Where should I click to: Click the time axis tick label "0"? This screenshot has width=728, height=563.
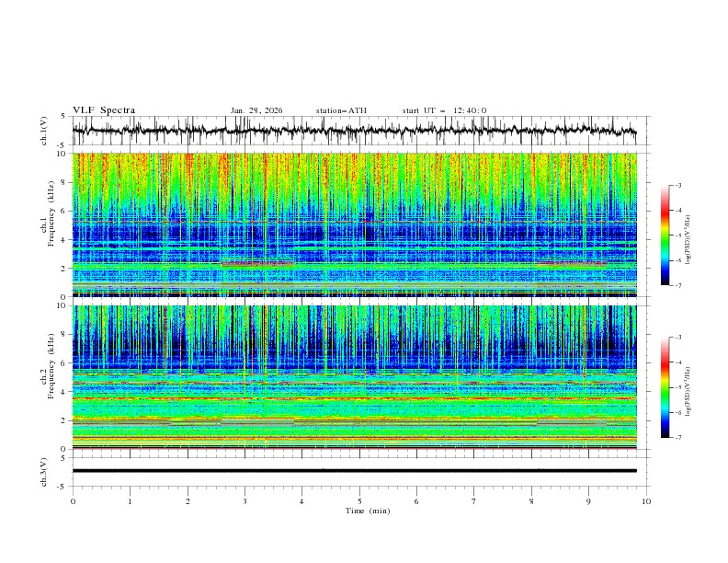(73, 501)
